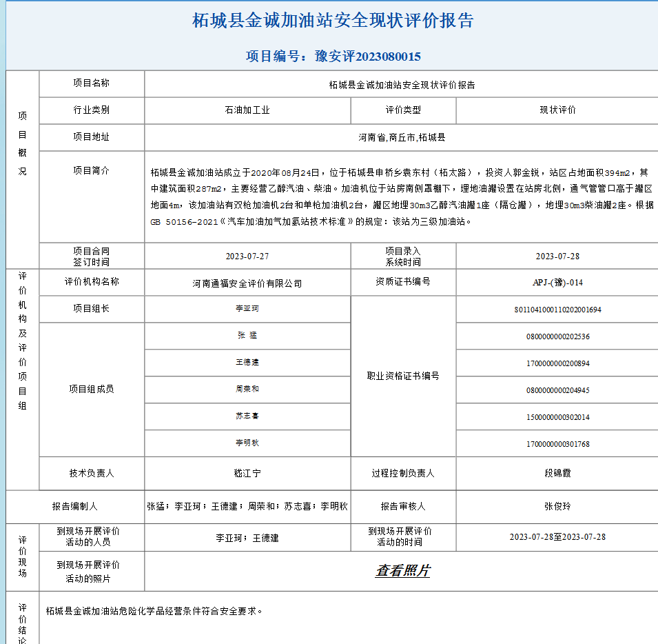Click the 资质证书编号 label
This screenshot has height=644, width=658.
pos(403,281)
